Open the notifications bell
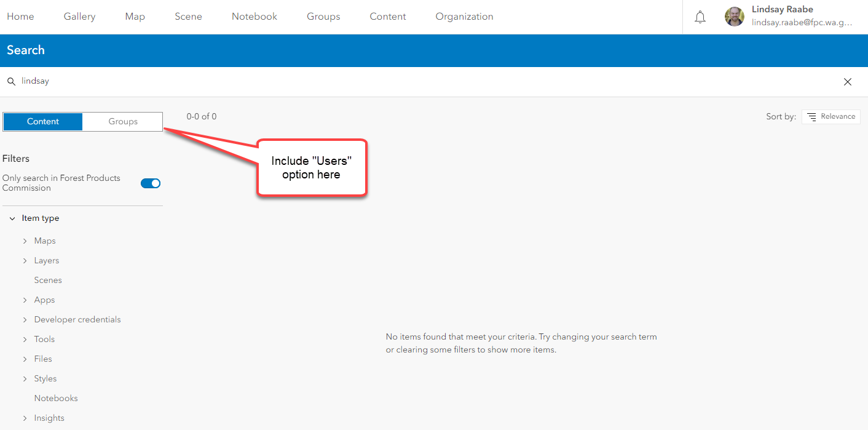The image size is (868, 430). (x=700, y=17)
